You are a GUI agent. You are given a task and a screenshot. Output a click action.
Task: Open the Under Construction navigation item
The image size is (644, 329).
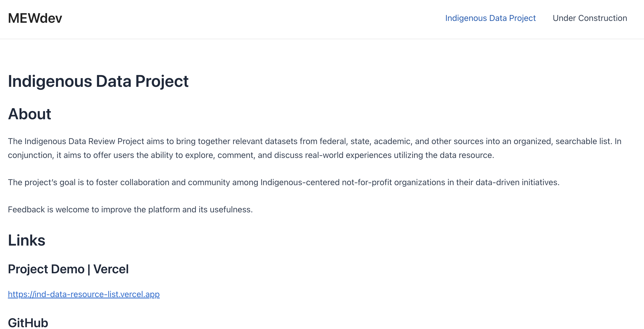tap(590, 18)
